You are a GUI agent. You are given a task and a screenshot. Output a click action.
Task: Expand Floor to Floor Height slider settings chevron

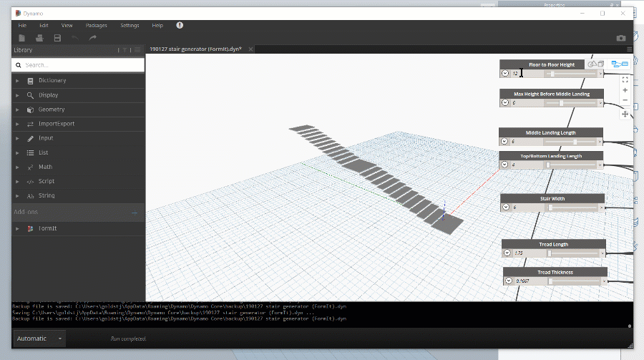click(505, 73)
